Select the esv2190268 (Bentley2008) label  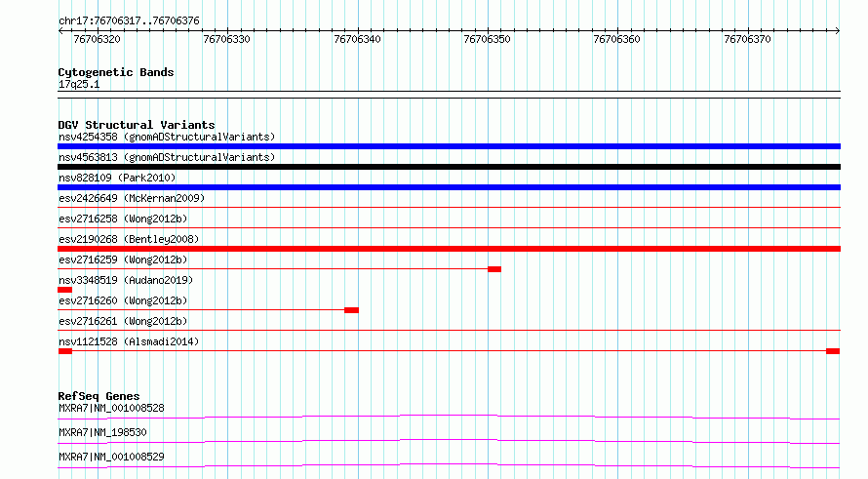(x=129, y=239)
